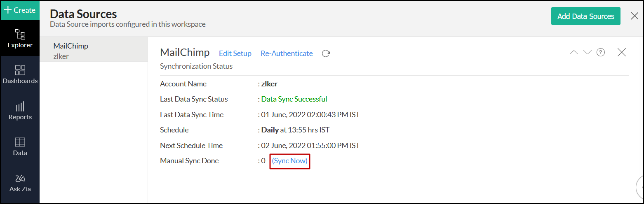Go to Dashboards in the sidebar
Screen dimensions: 644x204
pyautogui.click(x=20, y=74)
